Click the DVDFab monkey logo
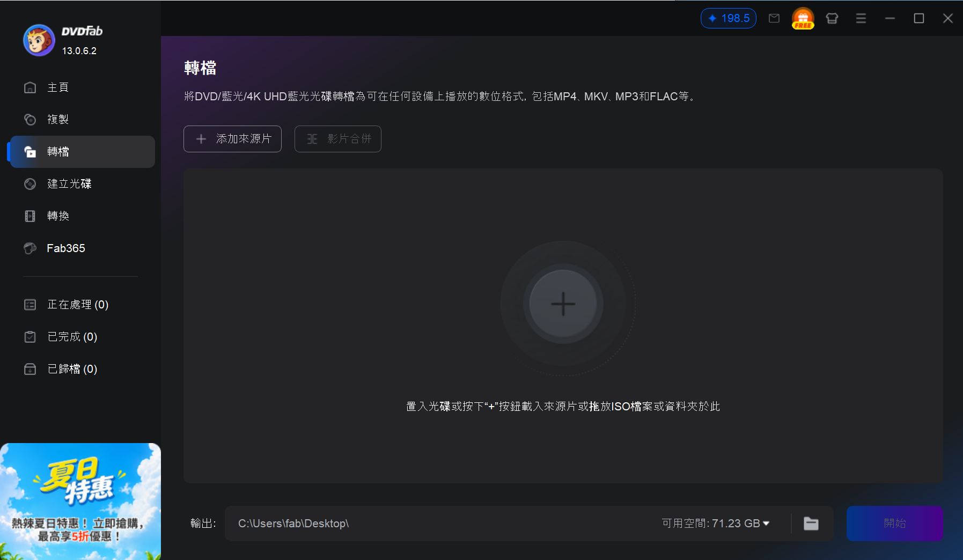 (x=39, y=40)
